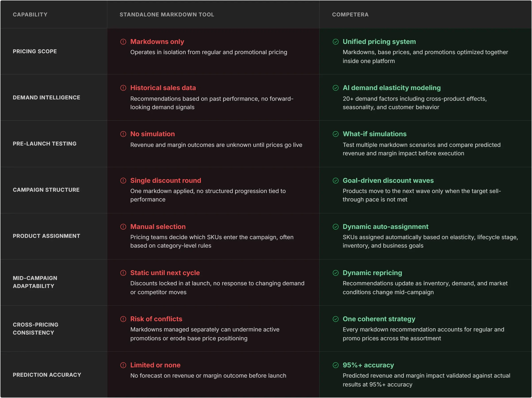The image size is (532, 398).
Task: Click text starting 'Recommendations update as inventory'
Action: pyautogui.click(x=425, y=288)
